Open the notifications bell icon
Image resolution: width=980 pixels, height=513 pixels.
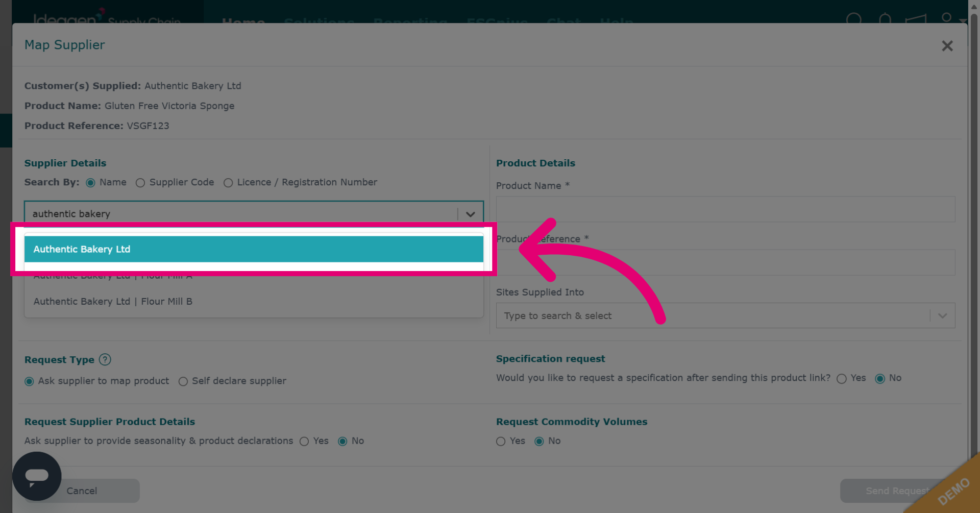coord(885,20)
